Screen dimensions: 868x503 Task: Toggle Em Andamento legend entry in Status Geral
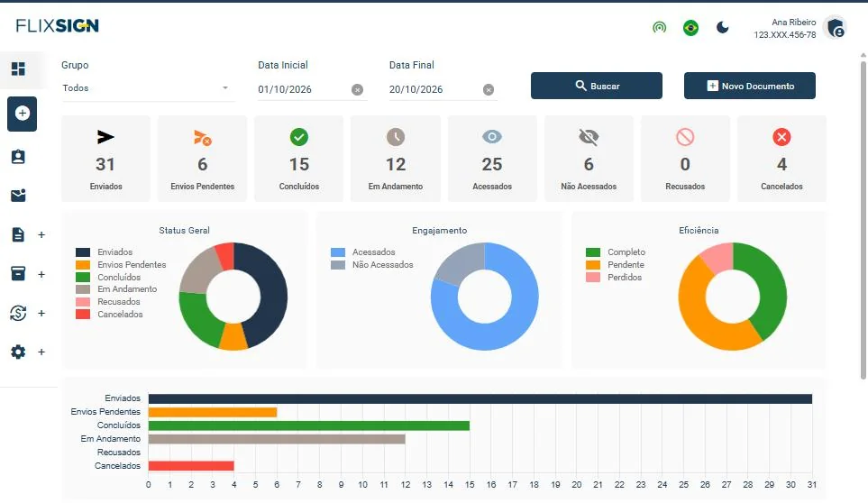(x=116, y=289)
